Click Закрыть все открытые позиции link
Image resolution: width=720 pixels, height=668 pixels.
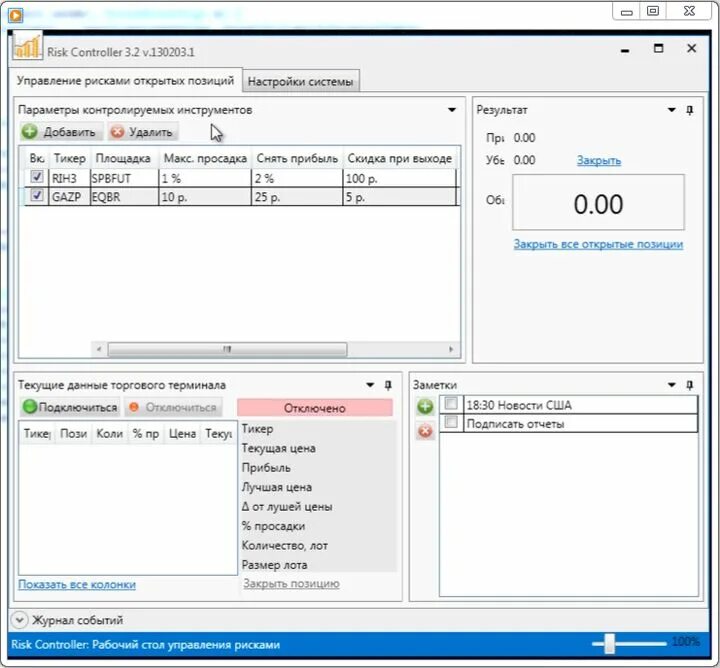598,244
